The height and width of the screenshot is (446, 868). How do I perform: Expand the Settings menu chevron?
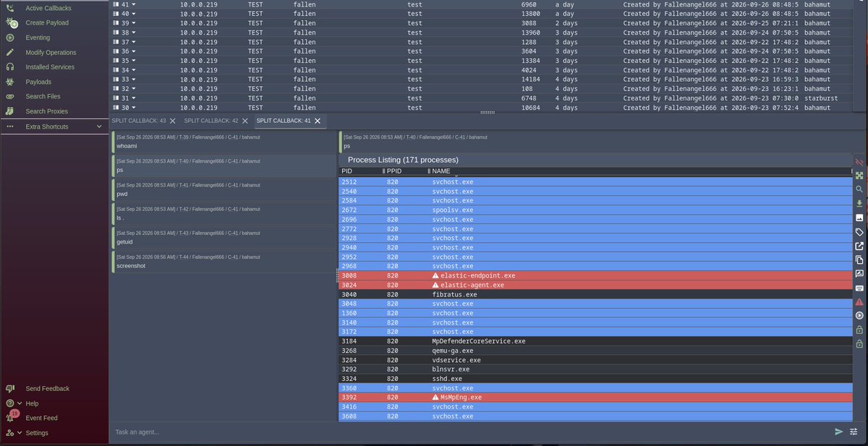19,433
